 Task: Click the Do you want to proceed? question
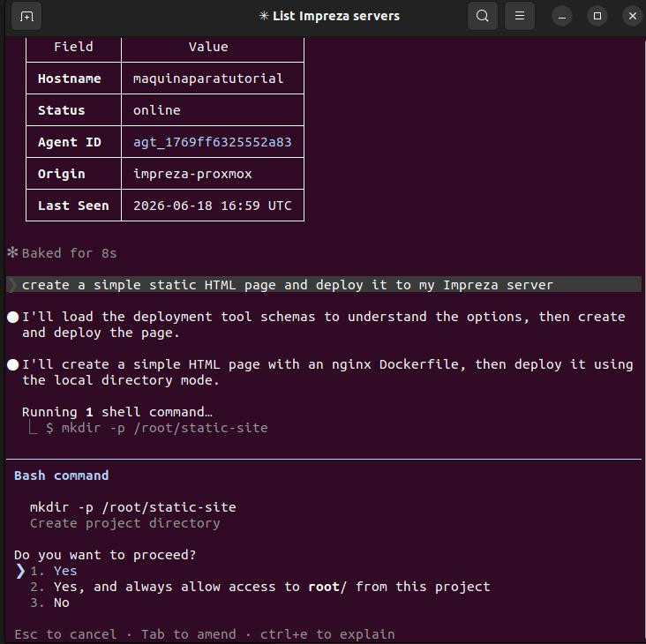[x=105, y=555]
